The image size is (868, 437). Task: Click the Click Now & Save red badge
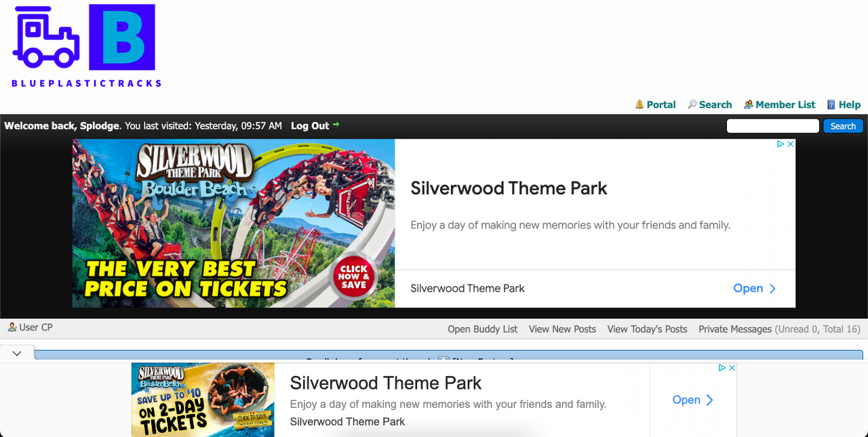354,277
